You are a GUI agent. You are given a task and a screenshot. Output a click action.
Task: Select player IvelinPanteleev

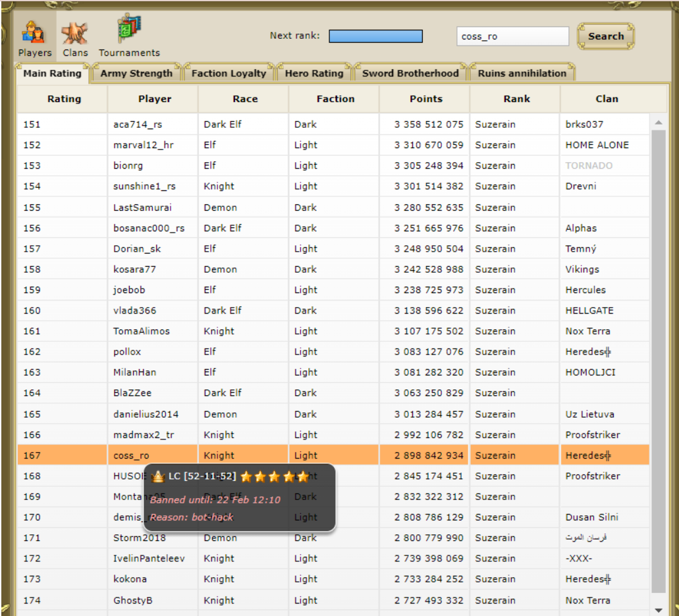point(149,559)
